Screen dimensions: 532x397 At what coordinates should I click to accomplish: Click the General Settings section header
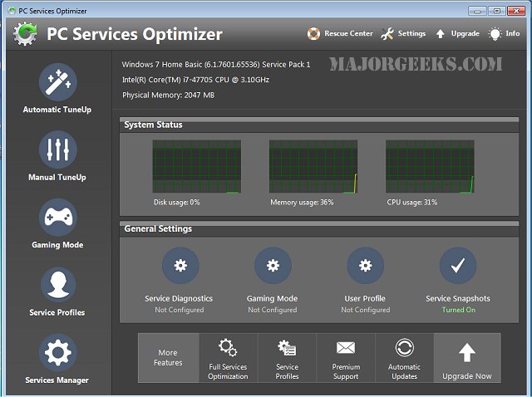coord(319,229)
